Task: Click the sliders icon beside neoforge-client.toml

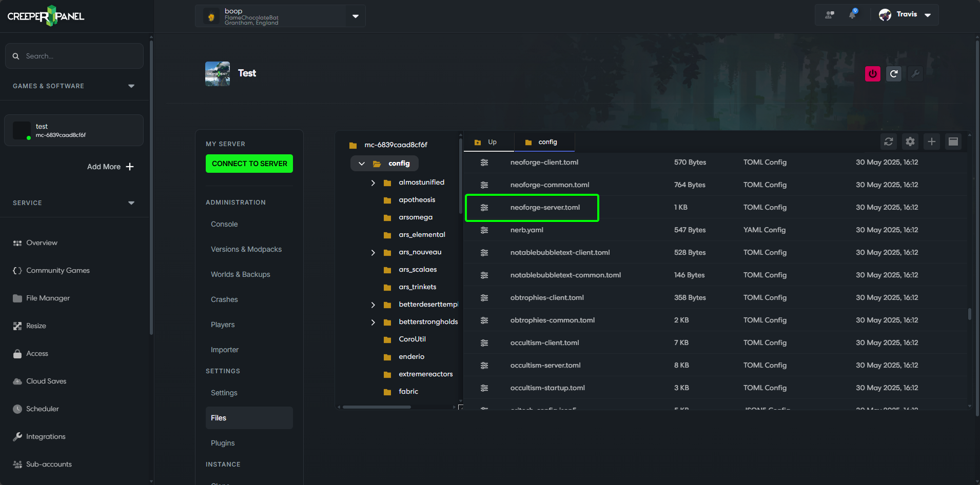Action: click(x=485, y=162)
